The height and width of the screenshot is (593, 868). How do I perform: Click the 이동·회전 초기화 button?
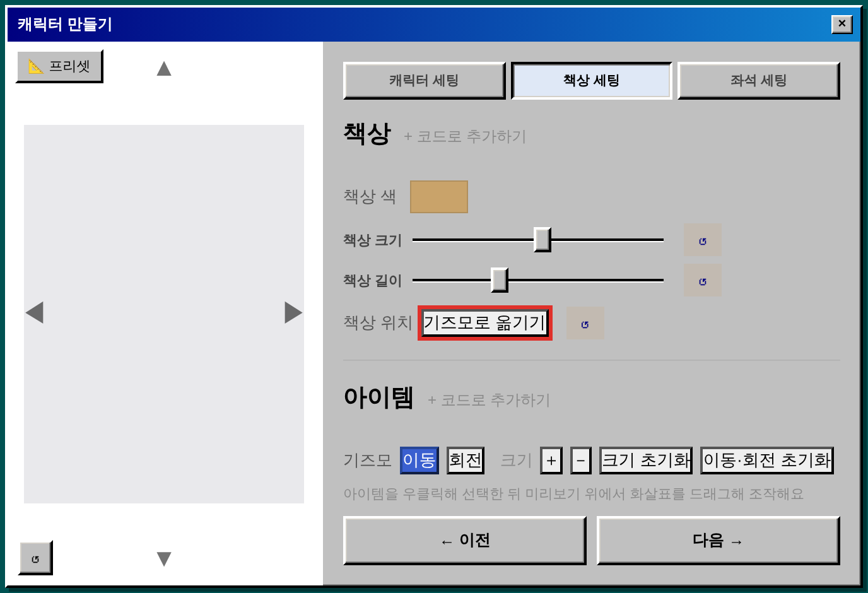[x=767, y=461]
